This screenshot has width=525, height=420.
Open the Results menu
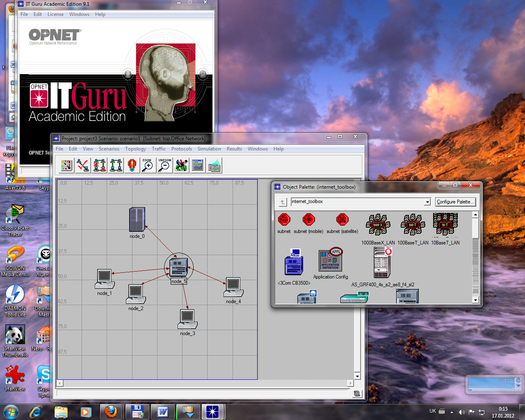click(x=234, y=149)
